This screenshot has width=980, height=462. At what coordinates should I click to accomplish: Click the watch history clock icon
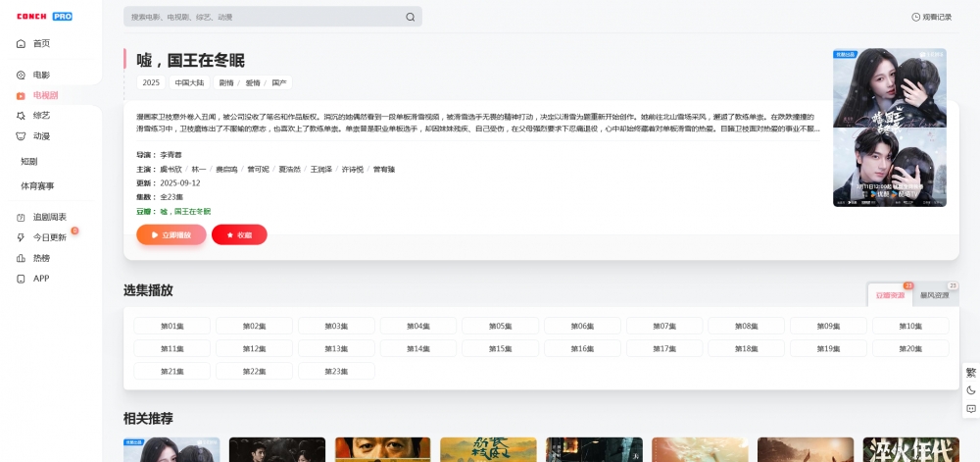coord(915,17)
